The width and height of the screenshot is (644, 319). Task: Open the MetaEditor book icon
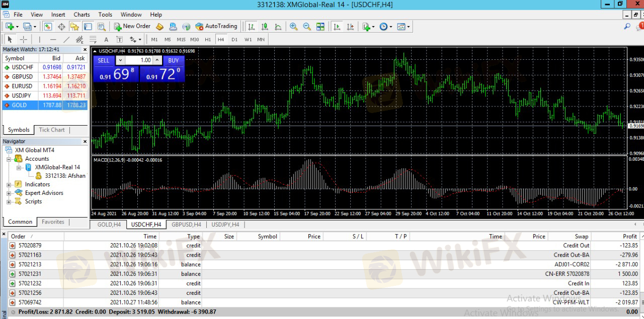[159, 26]
